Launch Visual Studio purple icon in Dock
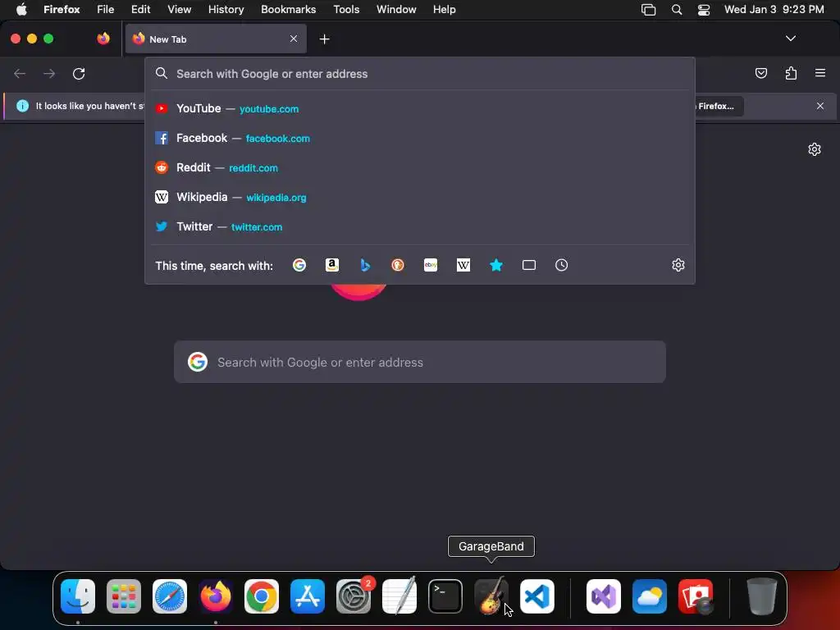 (x=604, y=596)
